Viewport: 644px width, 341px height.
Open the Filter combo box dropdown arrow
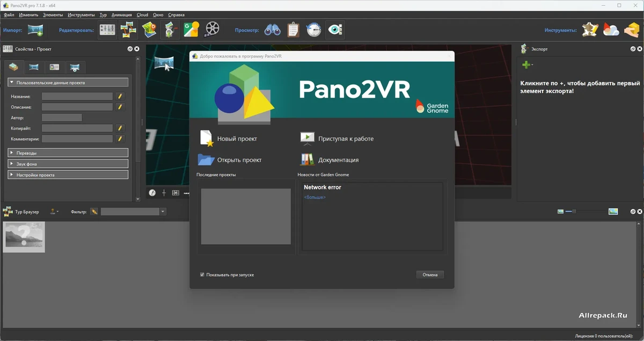click(x=163, y=212)
